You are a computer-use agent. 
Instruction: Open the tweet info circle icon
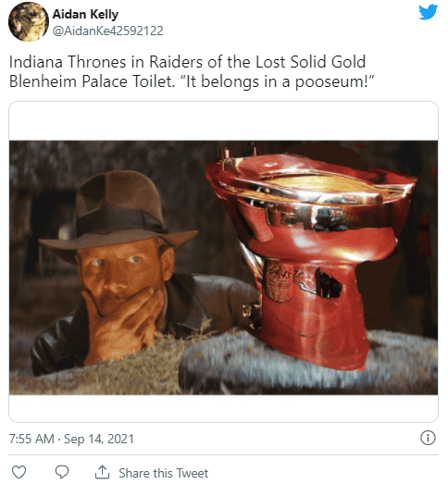click(x=428, y=438)
